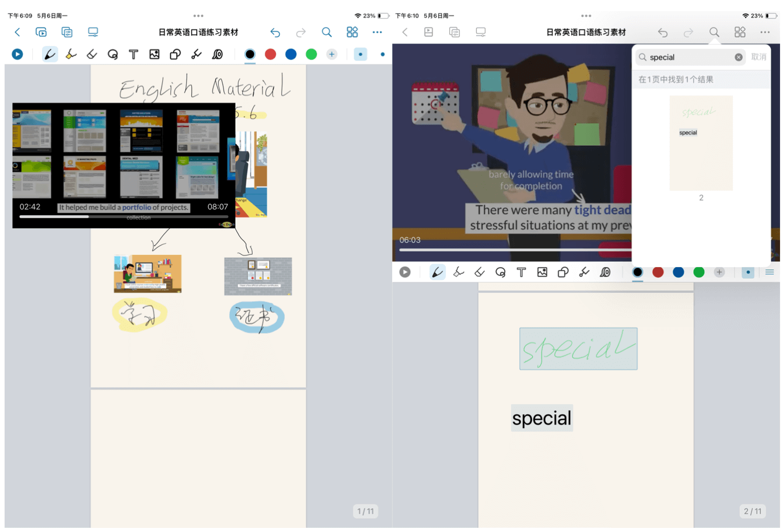Open page grid overview in left screen

click(x=352, y=32)
